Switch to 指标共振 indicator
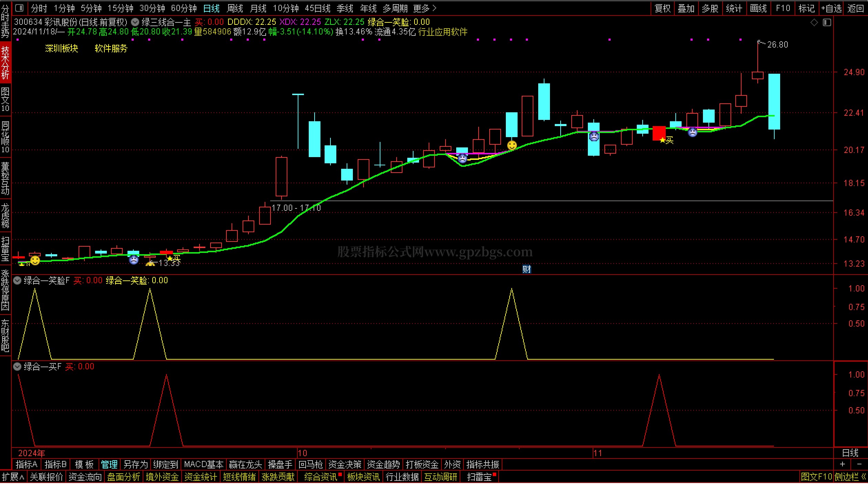This screenshot has height=484, width=868. coord(483,465)
